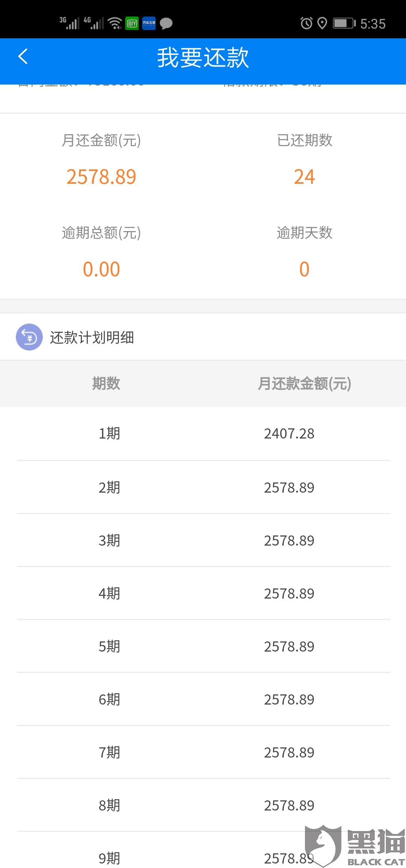
Task: Tap the 月还款金额(元) column header
Action: [x=304, y=383]
